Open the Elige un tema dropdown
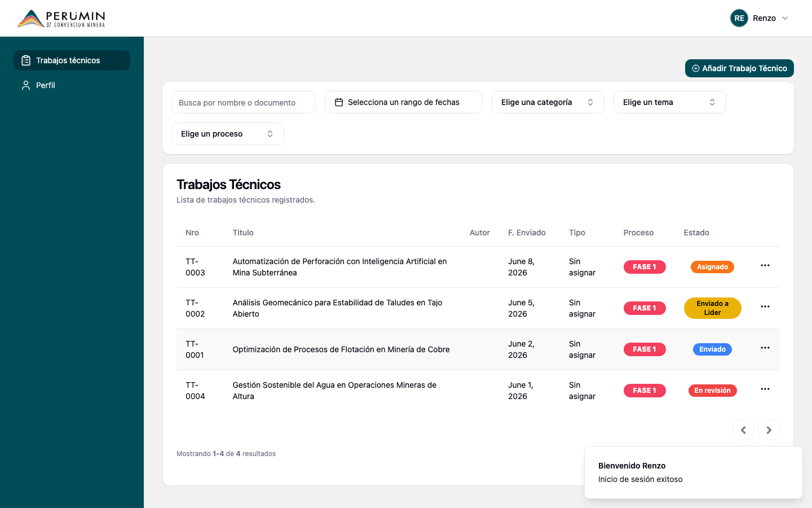This screenshot has width=812, height=508. tap(670, 102)
